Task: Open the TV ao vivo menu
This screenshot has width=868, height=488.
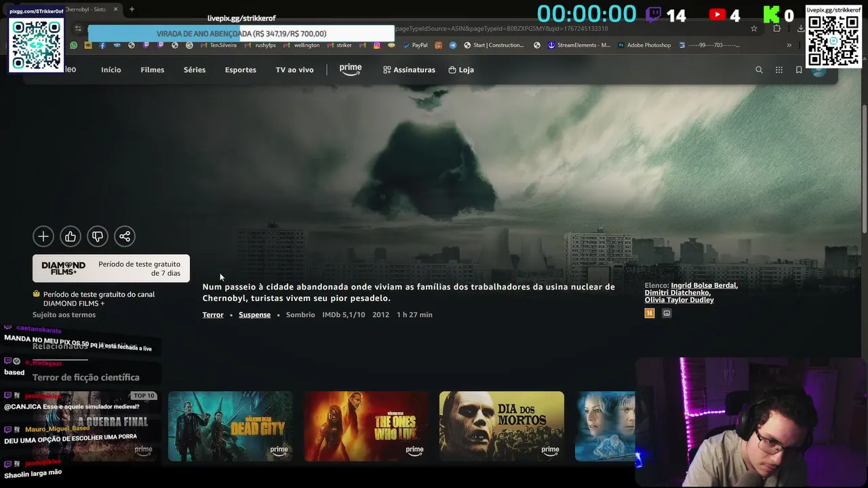Action: pos(294,70)
